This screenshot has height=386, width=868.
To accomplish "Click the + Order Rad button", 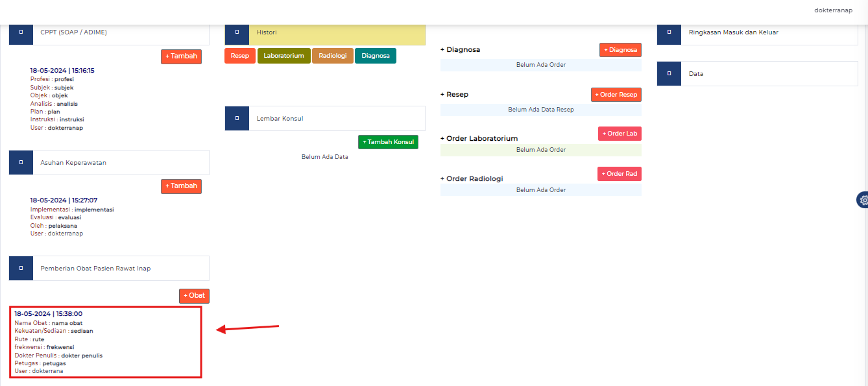I will [619, 174].
